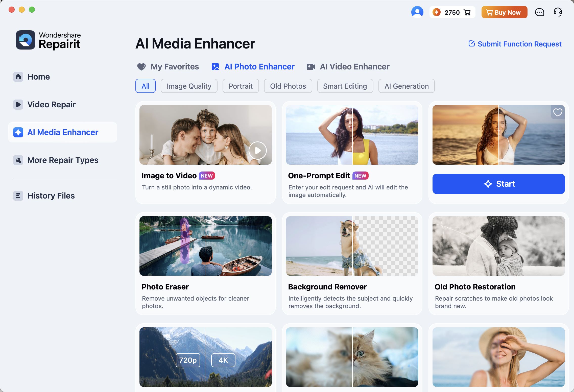Click 'Repair scratches' description text
Viewport: 574px width, 392px height.
[494, 302]
